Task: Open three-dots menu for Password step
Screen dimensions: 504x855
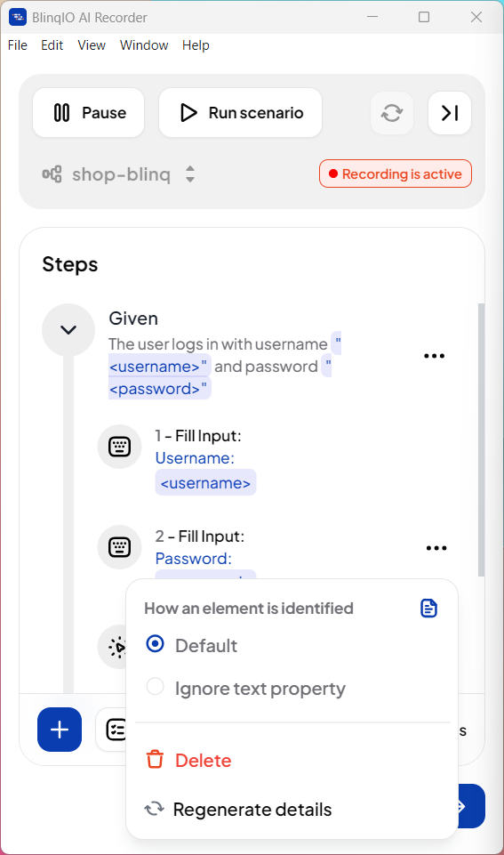Action: pos(436,548)
